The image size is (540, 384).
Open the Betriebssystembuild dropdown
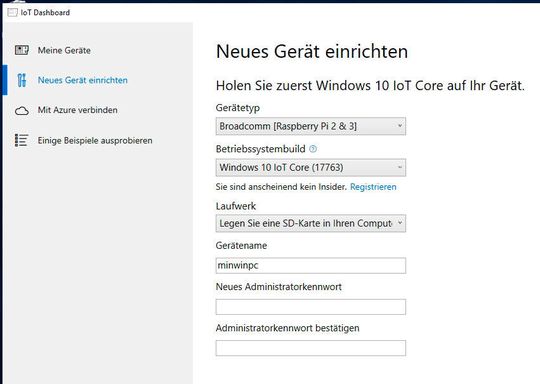point(311,167)
